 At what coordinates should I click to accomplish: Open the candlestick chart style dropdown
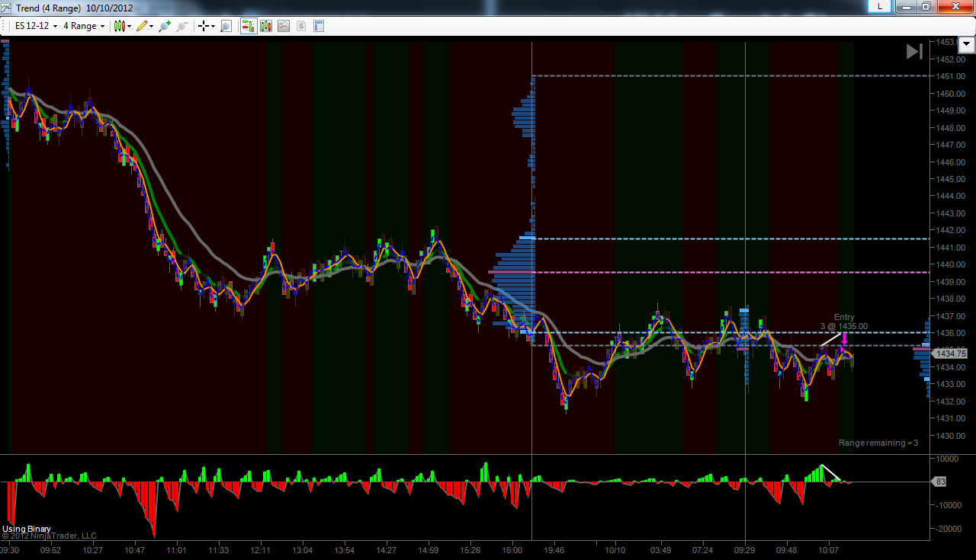(x=123, y=26)
